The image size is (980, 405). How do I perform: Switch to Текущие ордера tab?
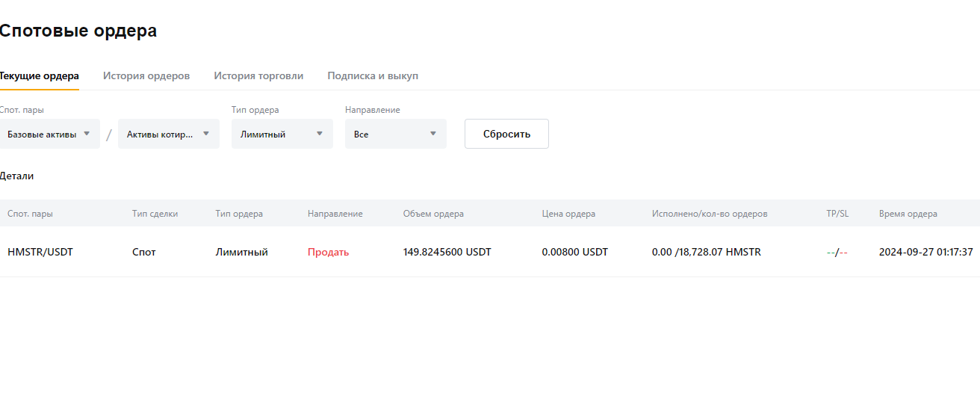39,76
